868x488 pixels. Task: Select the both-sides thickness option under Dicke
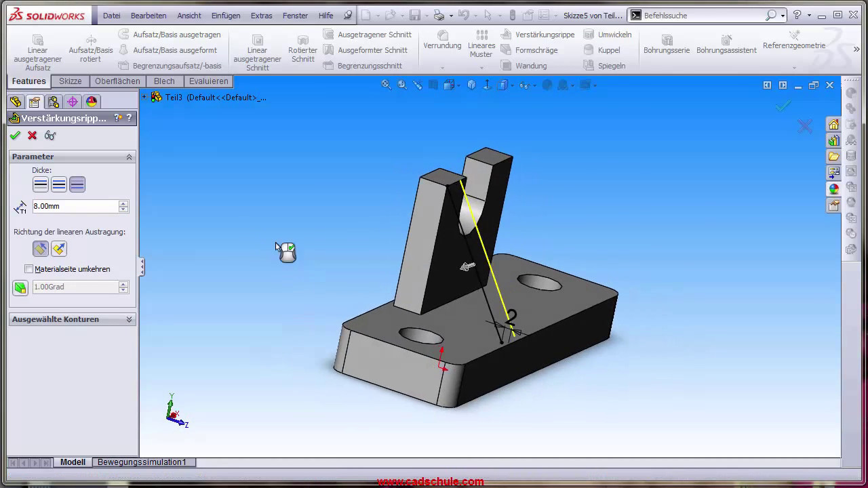tap(59, 184)
